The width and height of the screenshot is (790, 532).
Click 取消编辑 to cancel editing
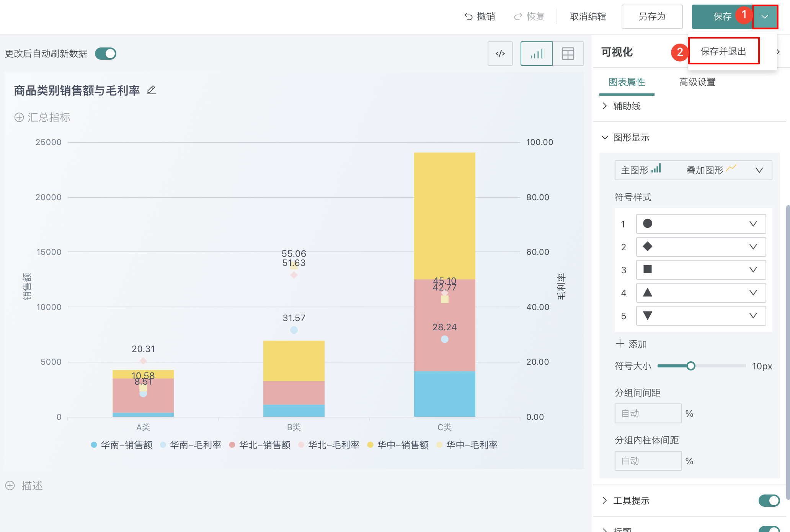588,16
